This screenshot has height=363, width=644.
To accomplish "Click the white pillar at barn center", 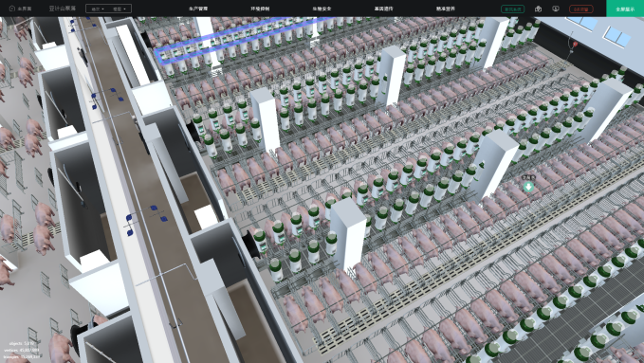I will (348, 233).
